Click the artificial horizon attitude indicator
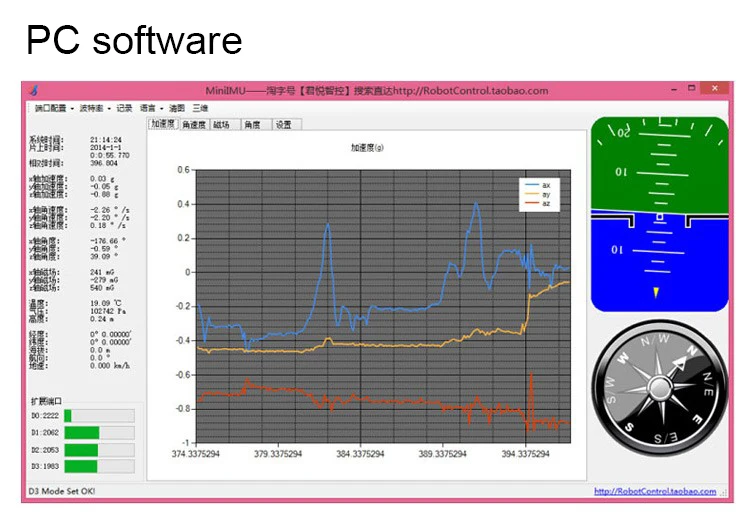 click(x=660, y=214)
